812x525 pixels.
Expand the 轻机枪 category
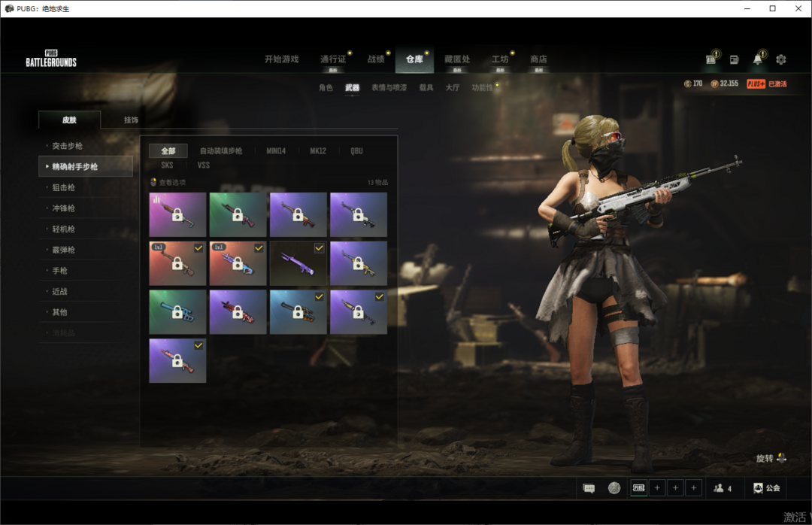[x=86, y=229]
